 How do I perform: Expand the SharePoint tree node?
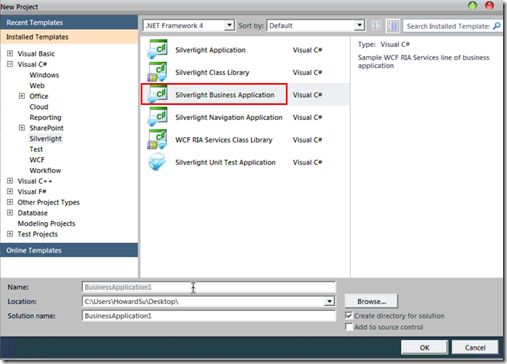point(22,128)
